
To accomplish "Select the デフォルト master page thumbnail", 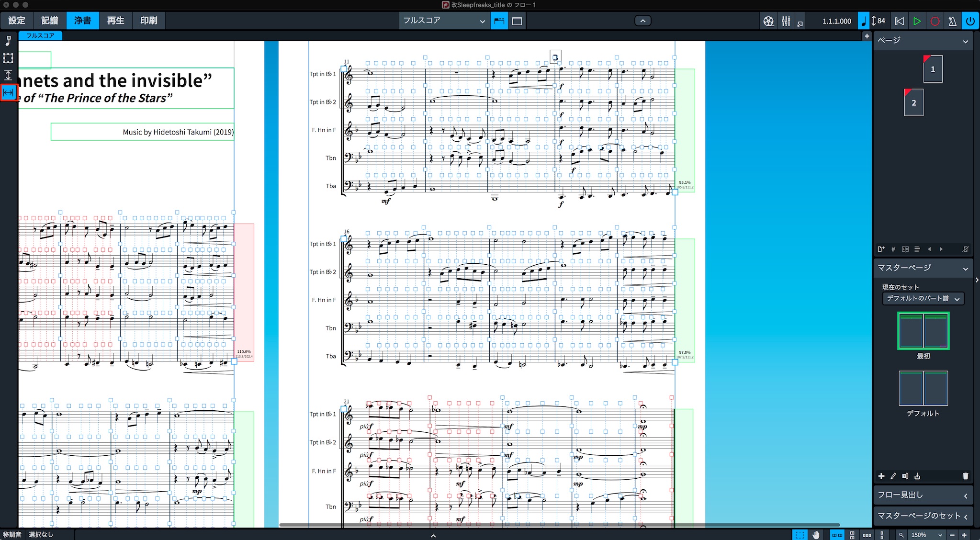I will pos(923,388).
